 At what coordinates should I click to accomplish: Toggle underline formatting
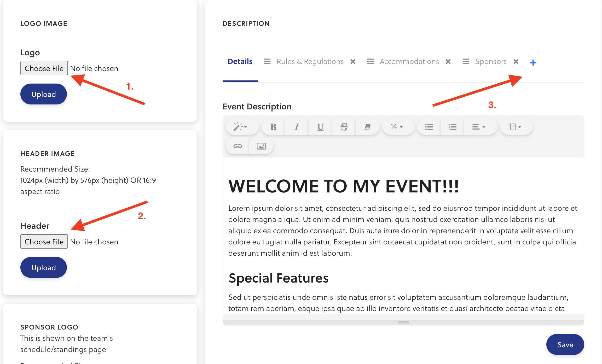tap(320, 126)
